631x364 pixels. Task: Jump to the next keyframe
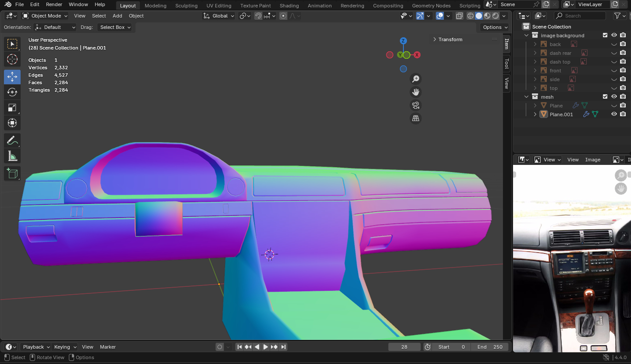click(x=275, y=347)
